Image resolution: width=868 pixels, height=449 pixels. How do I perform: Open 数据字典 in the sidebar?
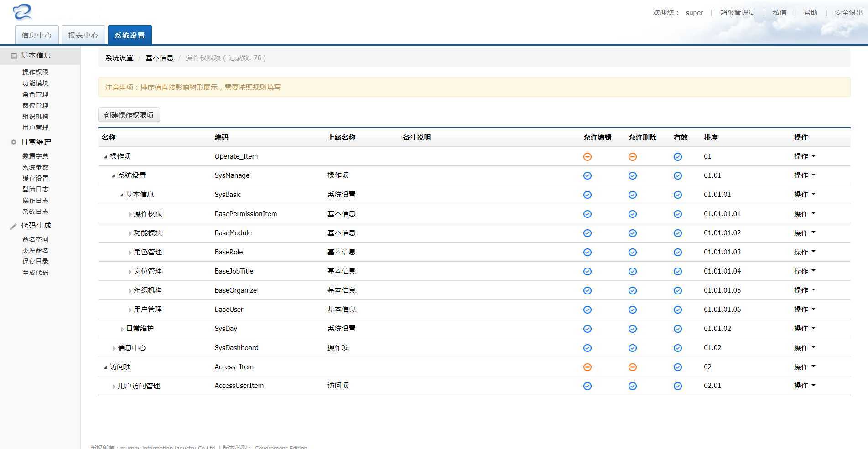tap(35, 156)
